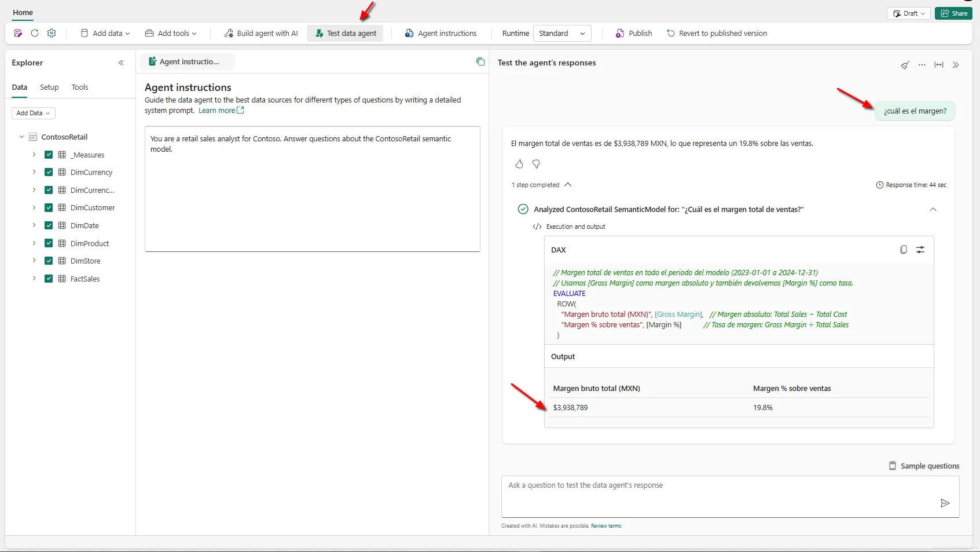Collapse the test pane with the double chevron
Viewport: 980px width, 552px height.
click(x=956, y=65)
